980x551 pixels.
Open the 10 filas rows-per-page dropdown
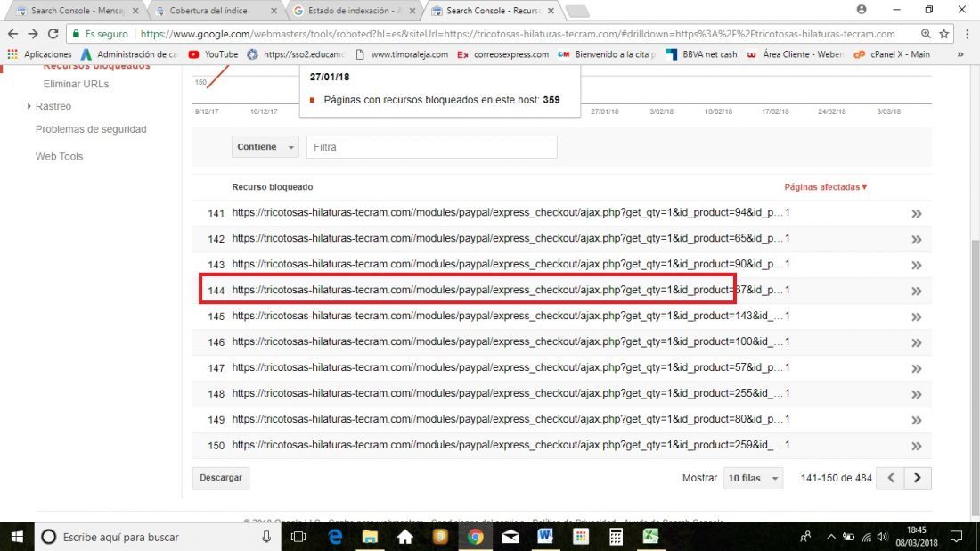pos(753,478)
